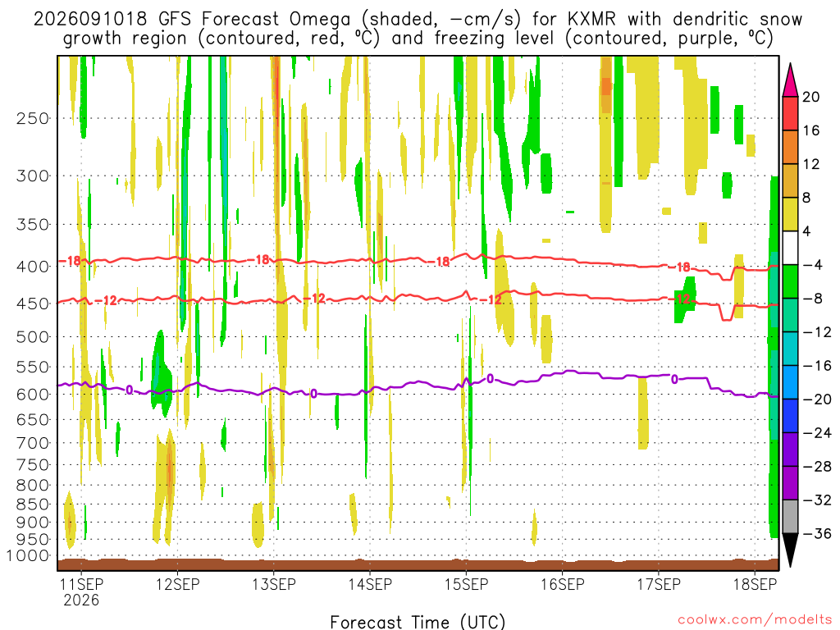The width and height of the screenshot is (840, 630).
Task: Click the coolwx.com/modelts link text
Action: tap(755, 620)
